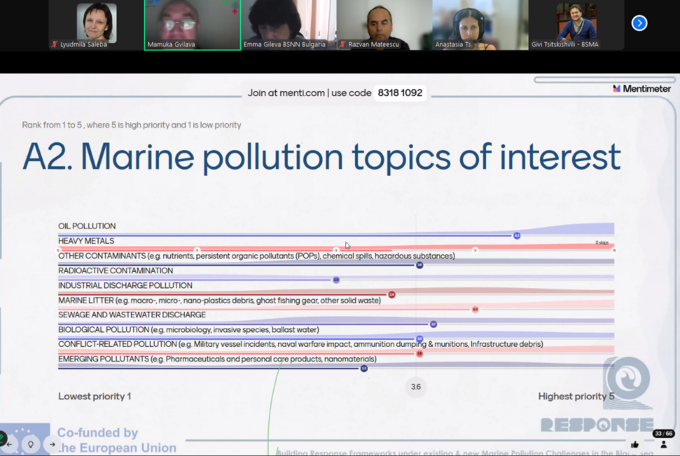Click the HEAVY METALS row label
This screenshot has height=456, width=680.
(86, 241)
